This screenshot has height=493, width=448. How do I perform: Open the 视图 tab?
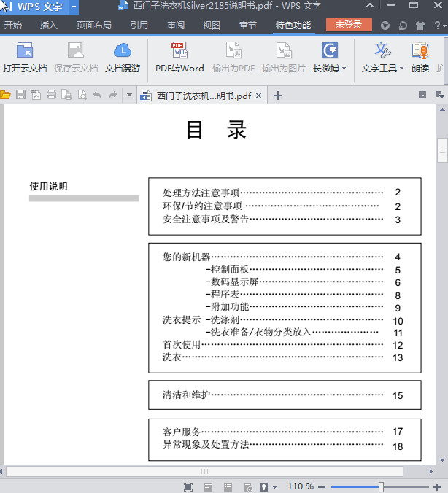pyautogui.click(x=212, y=25)
